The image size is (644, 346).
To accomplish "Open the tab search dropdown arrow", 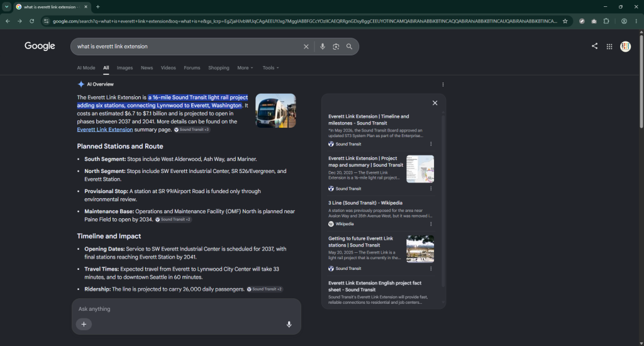I will tap(6, 6).
